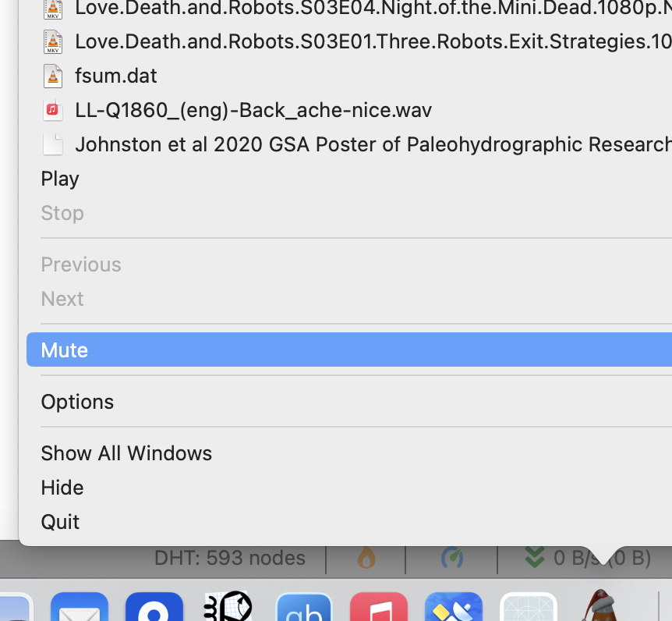672x621 pixels.
Task: Click the music note icon beside the Back_ache wav file
Action: [51, 110]
